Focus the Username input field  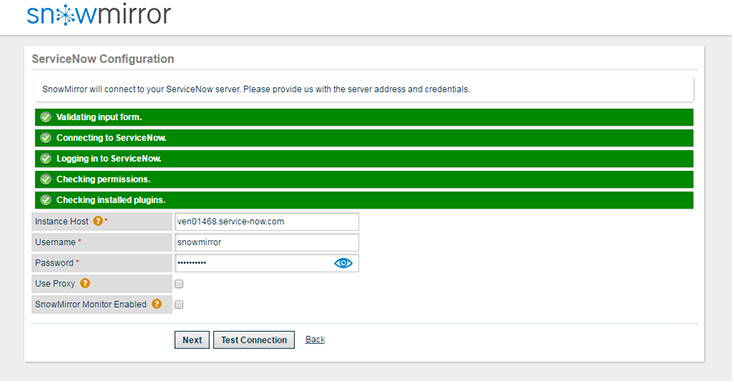click(267, 242)
